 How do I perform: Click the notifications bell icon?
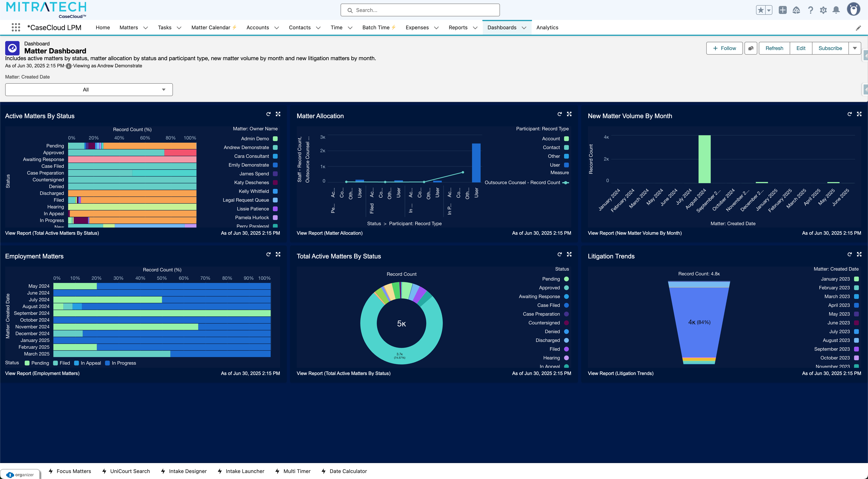click(x=836, y=10)
